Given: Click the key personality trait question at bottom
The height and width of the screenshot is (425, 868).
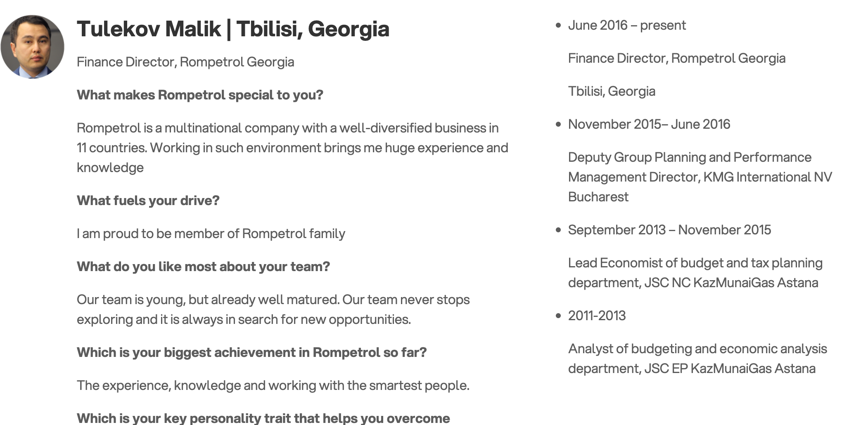Looking at the screenshot, I should tap(263, 418).
